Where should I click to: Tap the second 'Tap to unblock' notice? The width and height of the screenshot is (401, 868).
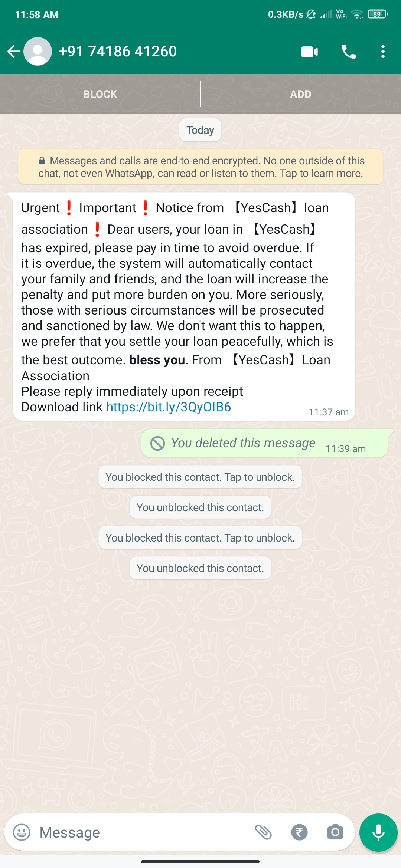tap(200, 538)
